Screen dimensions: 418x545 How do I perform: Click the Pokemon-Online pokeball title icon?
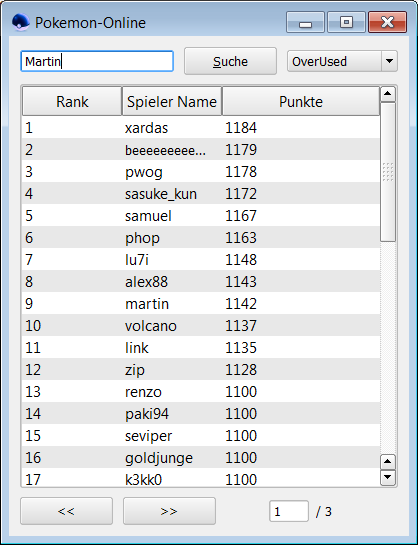click(x=21, y=23)
